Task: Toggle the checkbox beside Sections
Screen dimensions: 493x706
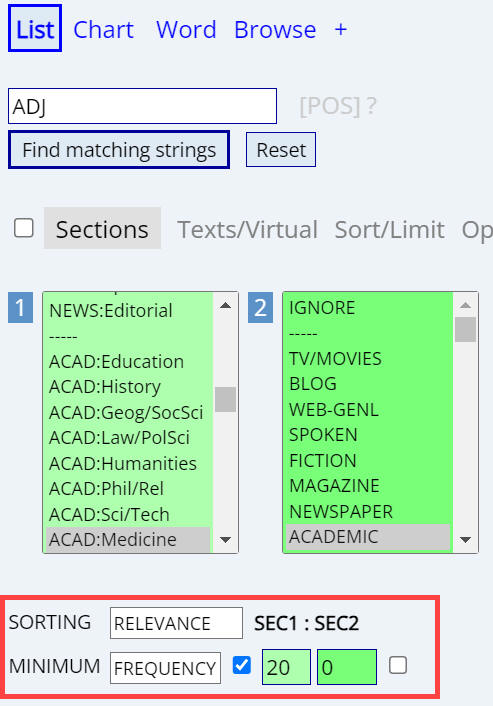Action: 23,228
